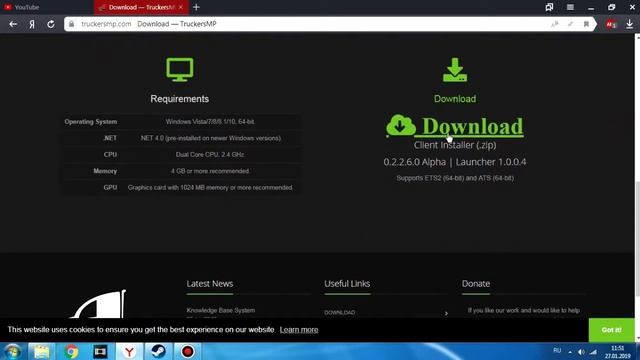Viewport: 640px width, 360px height.
Task: Click the Useful Links heading
Action: (x=347, y=284)
